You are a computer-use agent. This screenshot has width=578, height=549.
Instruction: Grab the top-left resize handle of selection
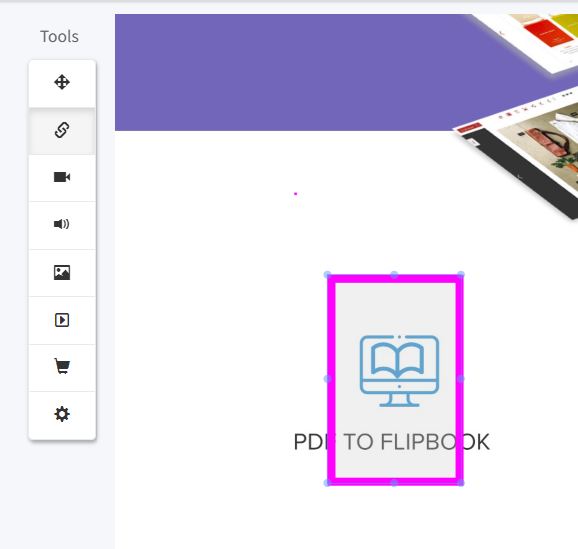click(327, 275)
